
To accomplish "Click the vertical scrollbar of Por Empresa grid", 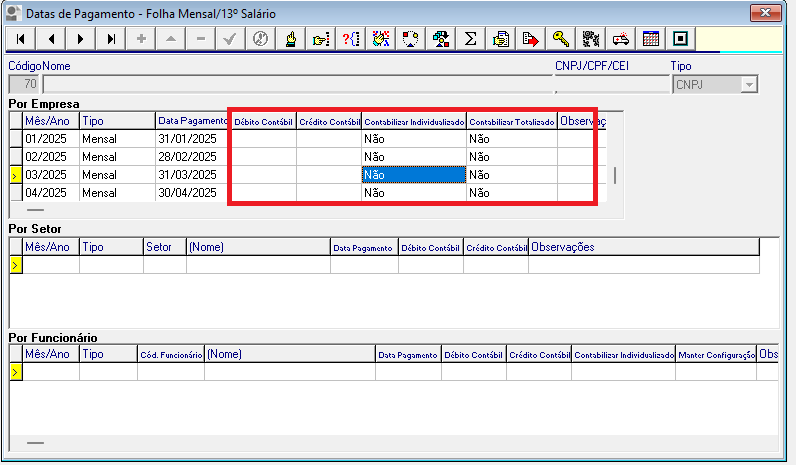I will [x=615, y=175].
